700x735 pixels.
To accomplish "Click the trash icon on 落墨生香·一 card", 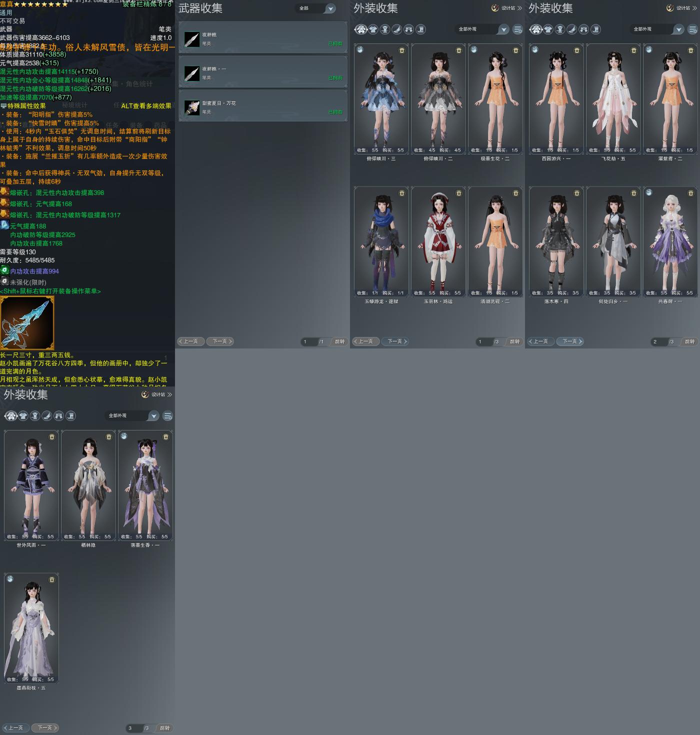I will [166, 437].
